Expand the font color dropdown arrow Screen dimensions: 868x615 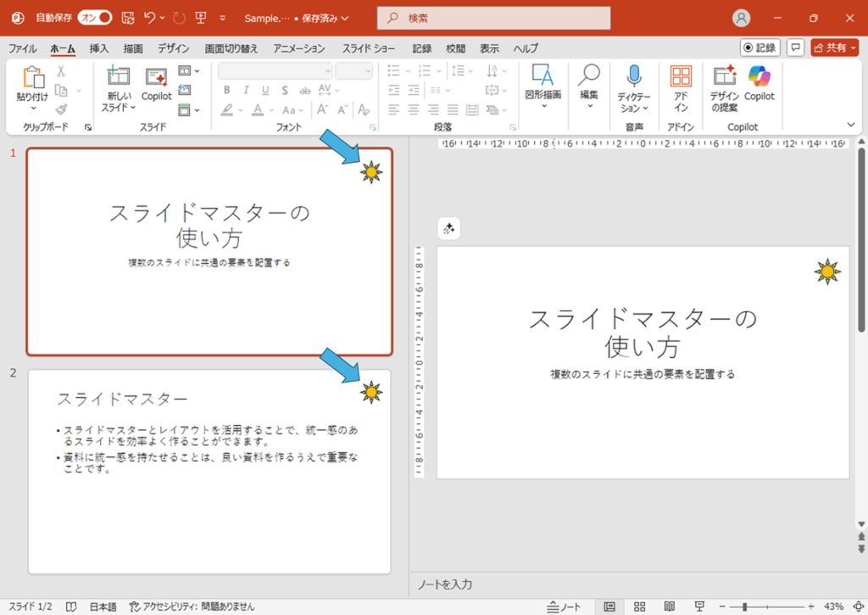[271, 110]
